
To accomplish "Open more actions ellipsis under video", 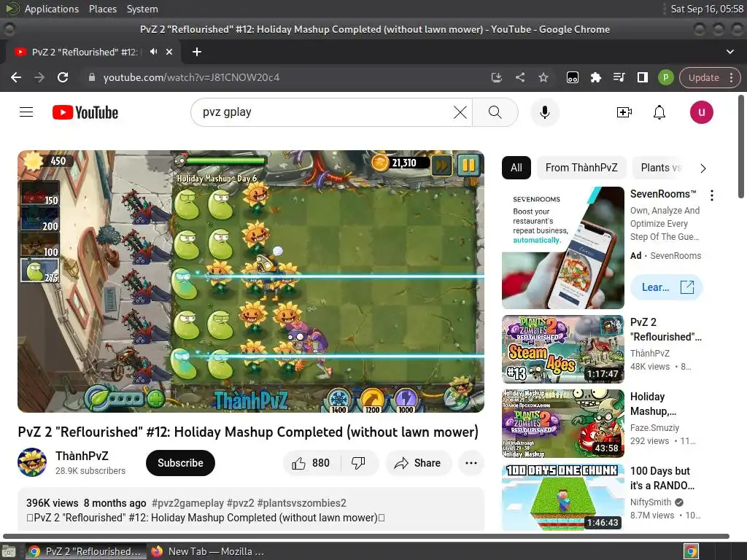I will click(471, 463).
